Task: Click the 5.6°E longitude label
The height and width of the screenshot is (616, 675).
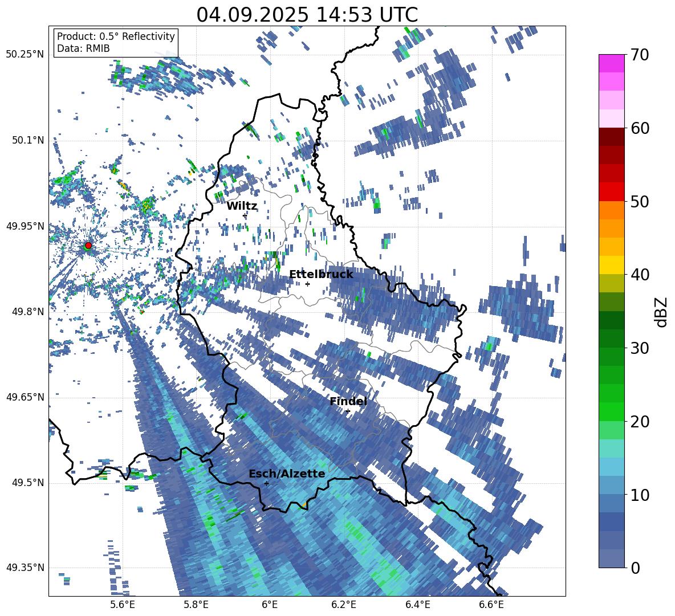Action: pyautogui.click(x=123, y=605)
